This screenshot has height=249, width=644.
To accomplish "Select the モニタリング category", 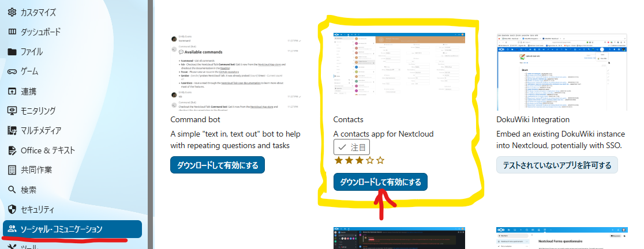I will pyautogui.click(x=72, y=111).
